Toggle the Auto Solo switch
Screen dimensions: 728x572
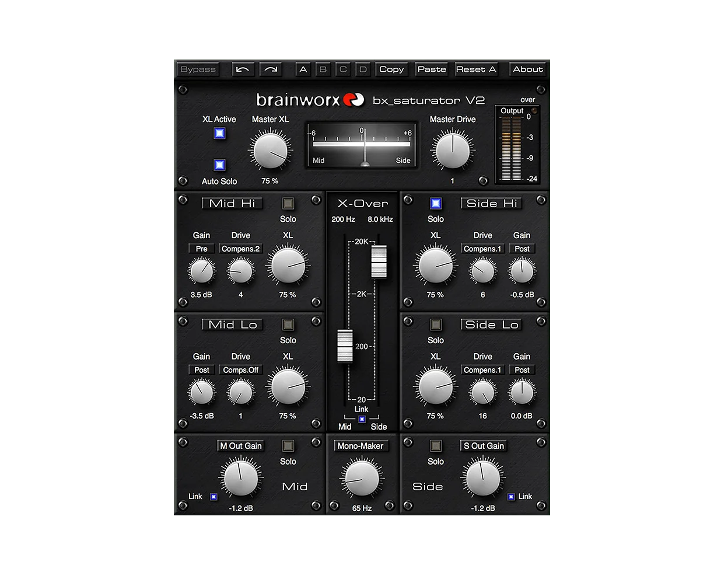pyautogui.click(x=219, y=165)
